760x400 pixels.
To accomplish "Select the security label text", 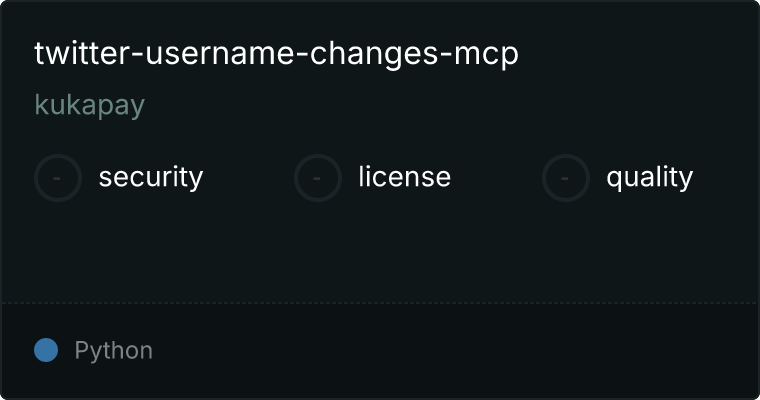I will pos(151,177).
